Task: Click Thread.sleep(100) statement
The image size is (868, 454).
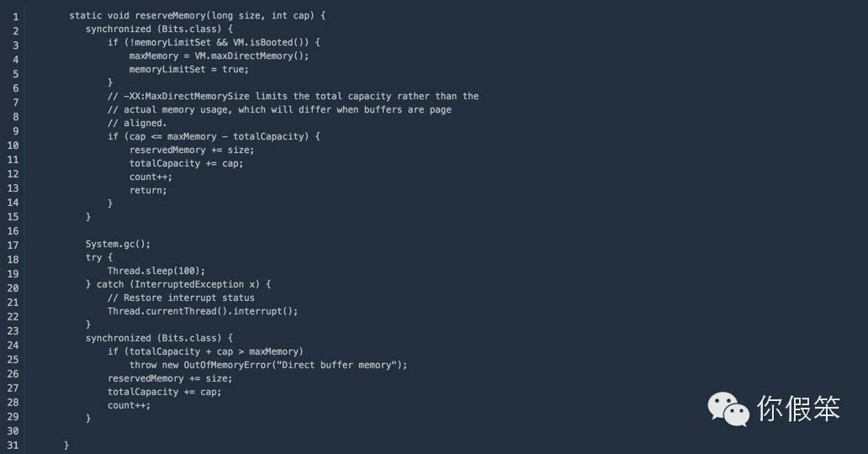Action: click(x=156, y=271)
